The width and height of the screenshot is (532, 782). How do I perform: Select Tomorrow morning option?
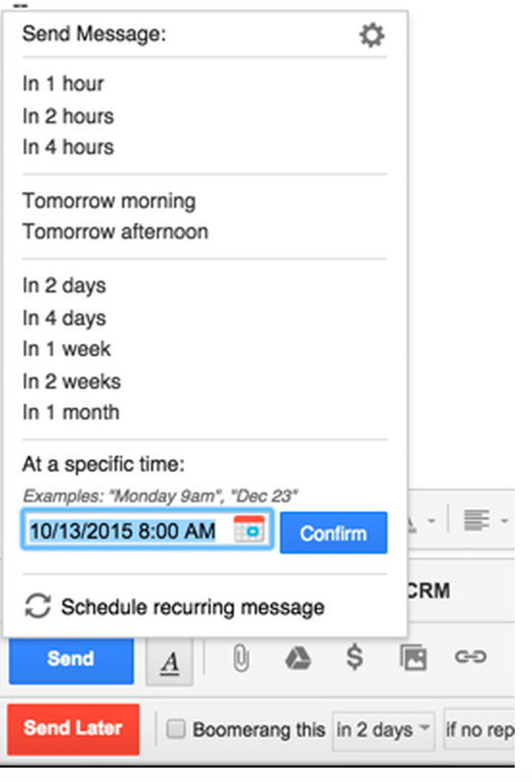(110, 201)
